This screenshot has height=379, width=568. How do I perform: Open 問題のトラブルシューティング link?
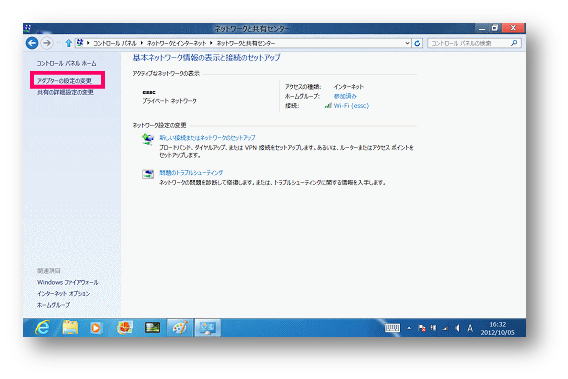click(x=191, y=172)
